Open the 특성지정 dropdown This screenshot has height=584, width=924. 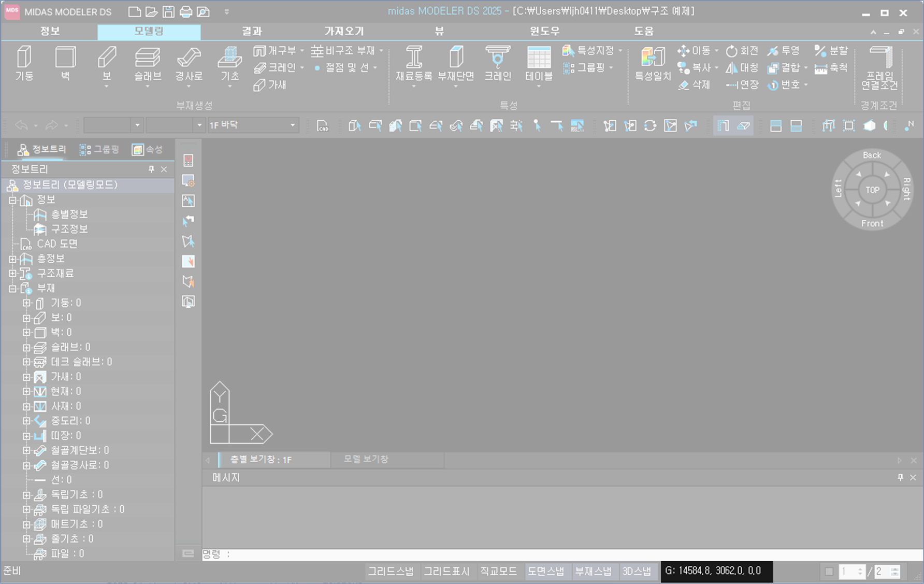pyautogui.click(x=620, y=51)
